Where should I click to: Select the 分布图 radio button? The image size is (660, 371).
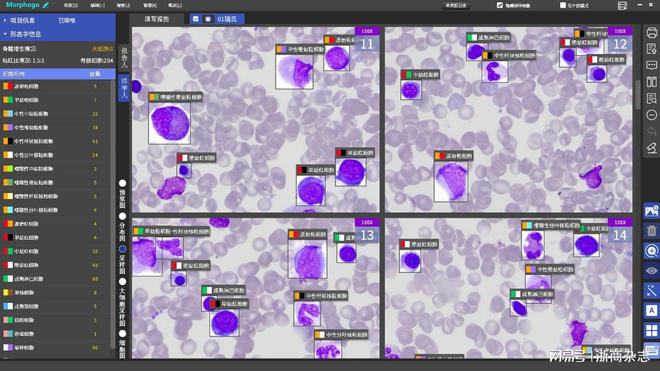coord(122,216)
